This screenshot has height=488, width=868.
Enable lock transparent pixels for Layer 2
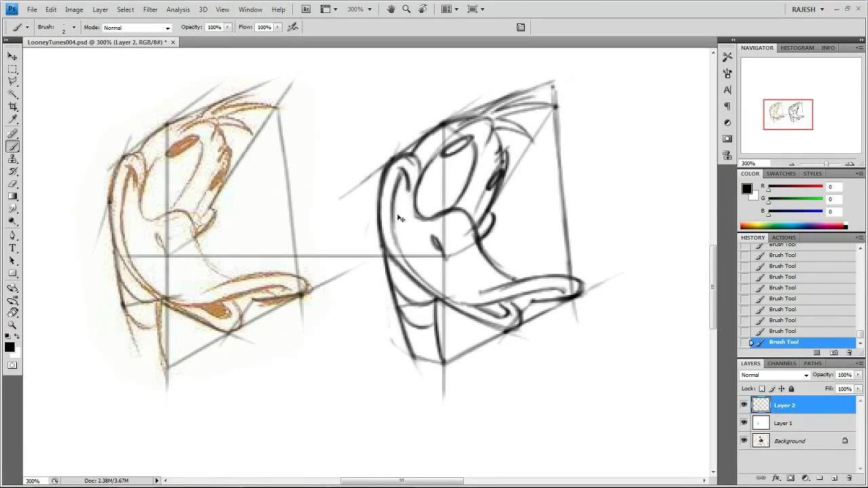tap(762, 389)
